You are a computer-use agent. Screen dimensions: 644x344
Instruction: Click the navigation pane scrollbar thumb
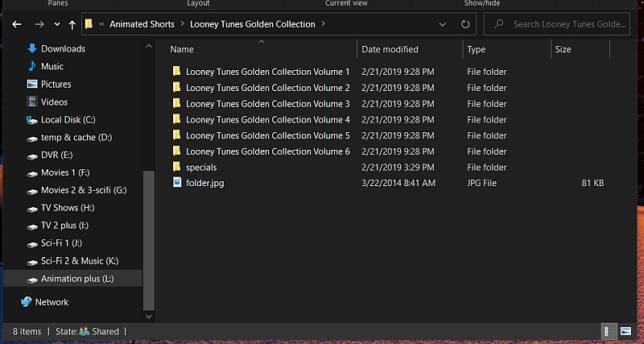click(149, 240)
